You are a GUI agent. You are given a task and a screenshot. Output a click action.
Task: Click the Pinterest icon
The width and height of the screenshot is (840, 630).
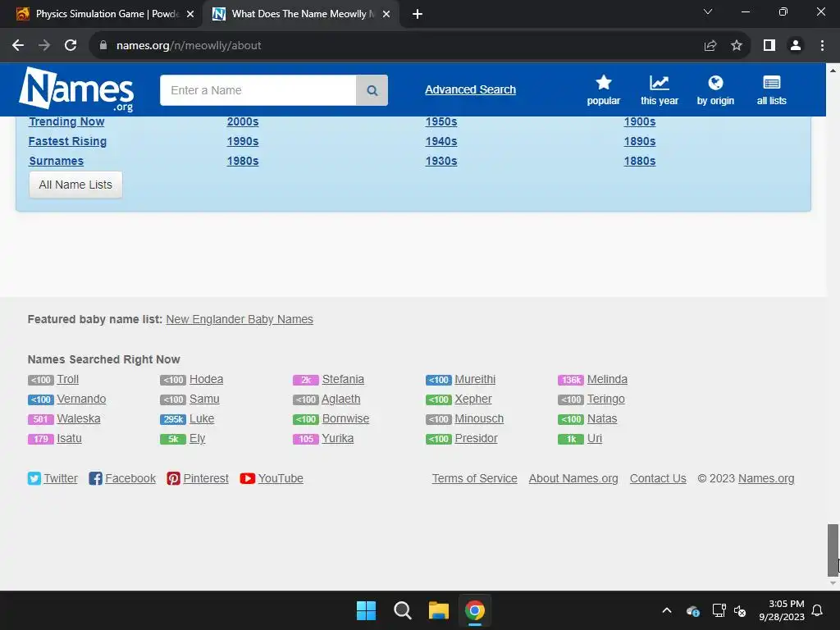coord(174,478)
